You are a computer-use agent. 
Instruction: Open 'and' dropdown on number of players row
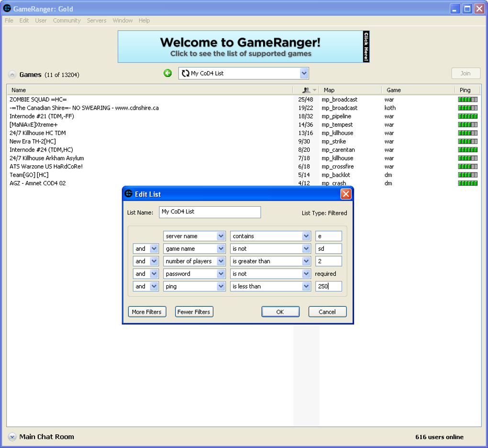tap(154, 261)
